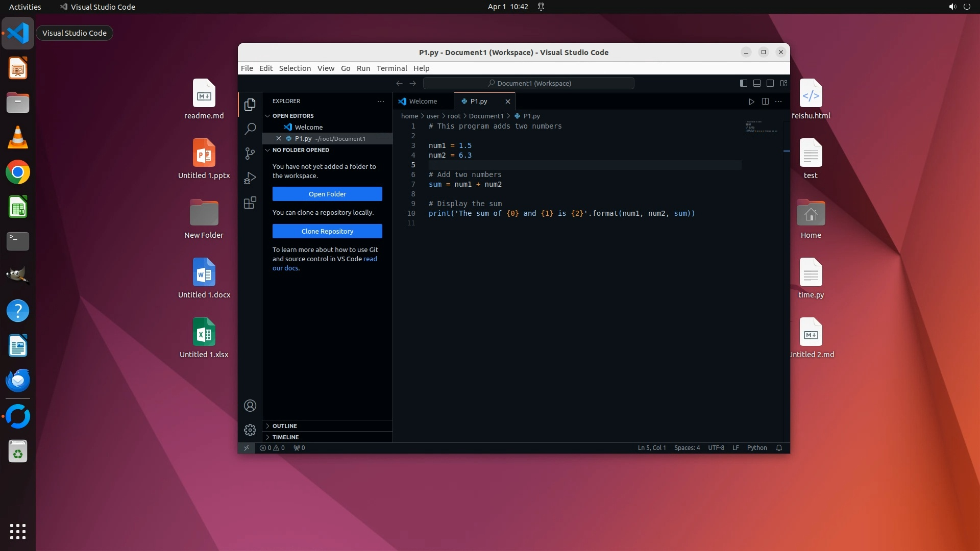Viewport: 980px width, 551px height.
Task: Expand the Outline section
Action: [284, 426]
